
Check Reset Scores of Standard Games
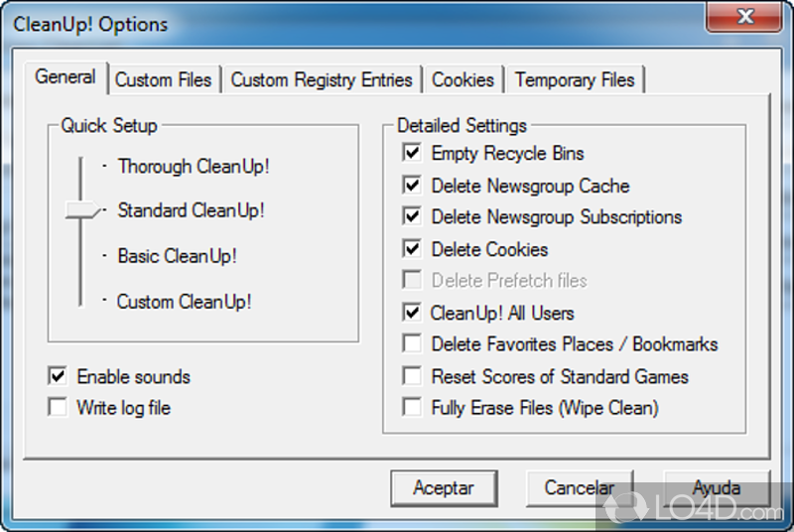[x=412, y=376]
